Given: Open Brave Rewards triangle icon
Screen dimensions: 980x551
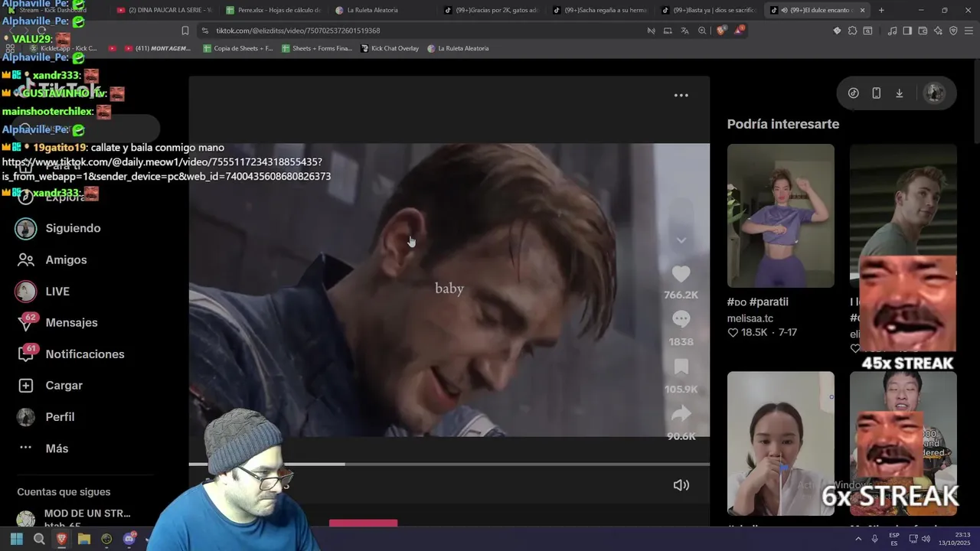Looking at the screenshot, I should (739, 31).
